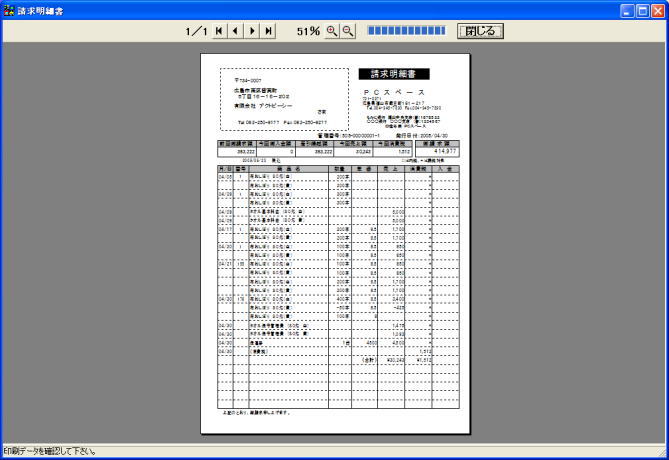
Task: Jump to the last page
Action: point(268,31)
